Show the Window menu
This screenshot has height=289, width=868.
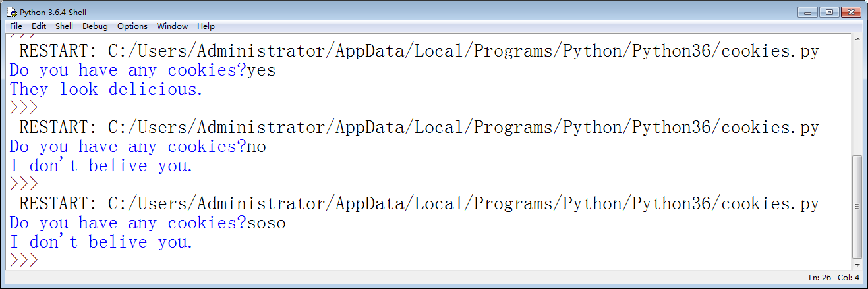(172, 26)
